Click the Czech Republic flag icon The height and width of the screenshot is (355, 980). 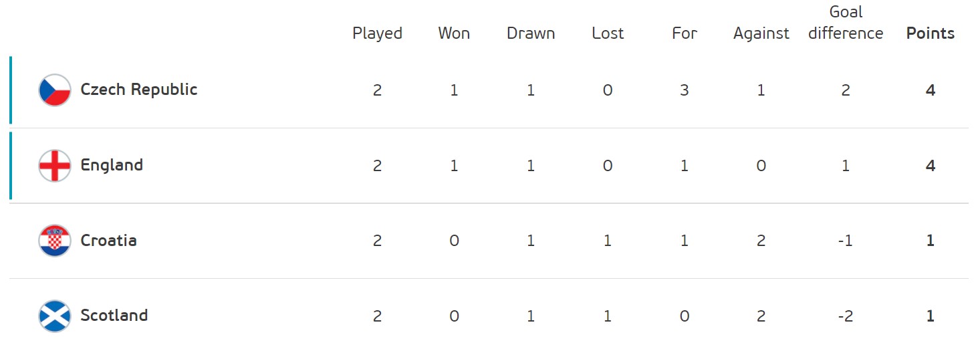[x=55, y=90]
